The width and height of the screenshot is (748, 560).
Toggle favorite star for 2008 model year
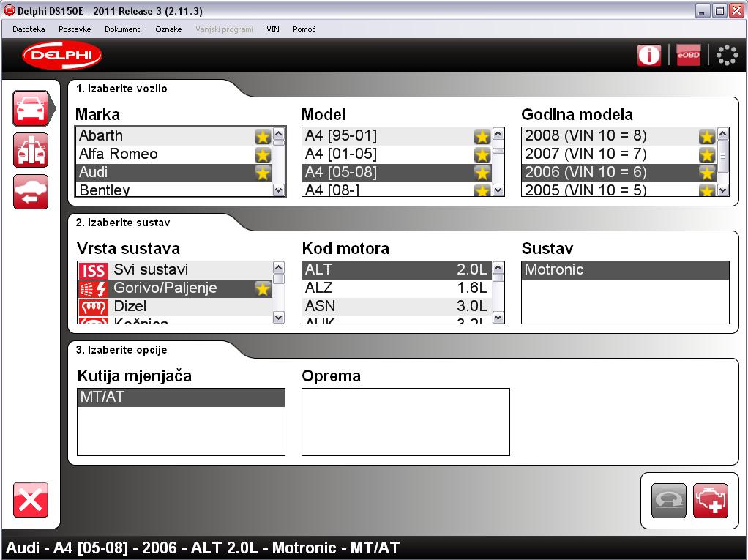(x=706, y=136)
